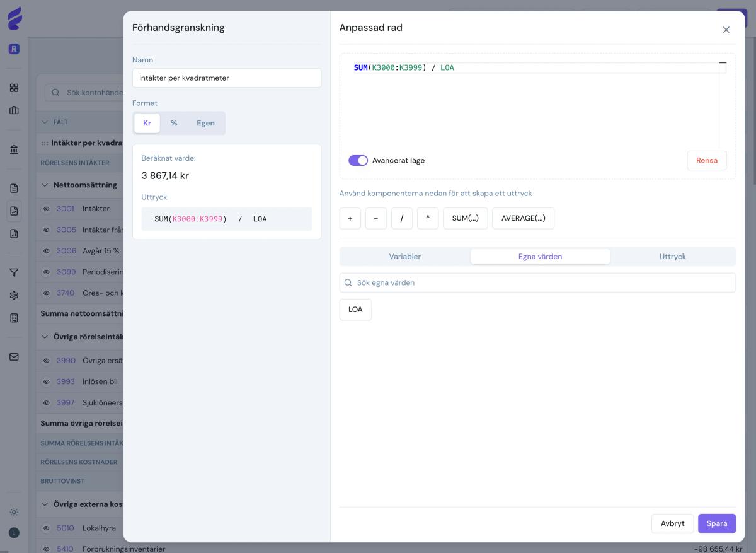Toggle visibility eye for account 3001
The height and width of the screenshot is (553, 756).
(x=47, y=209)
